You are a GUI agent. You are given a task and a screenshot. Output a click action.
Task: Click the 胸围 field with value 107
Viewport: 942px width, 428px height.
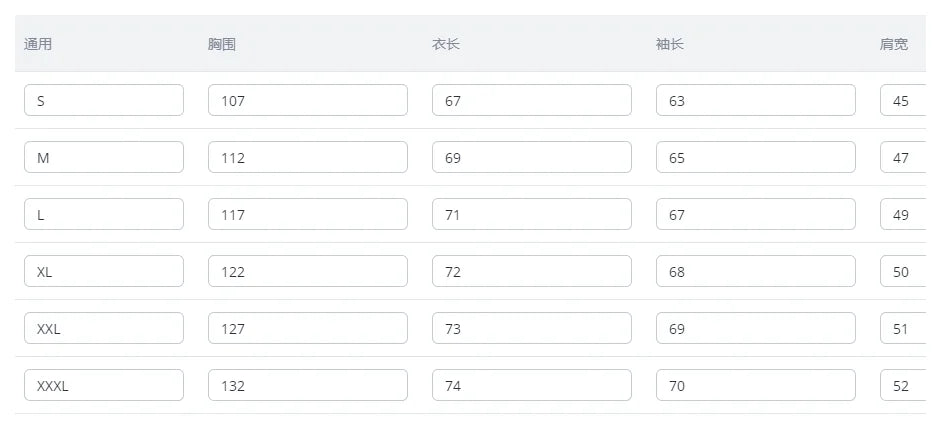click(x=307, y=100)
